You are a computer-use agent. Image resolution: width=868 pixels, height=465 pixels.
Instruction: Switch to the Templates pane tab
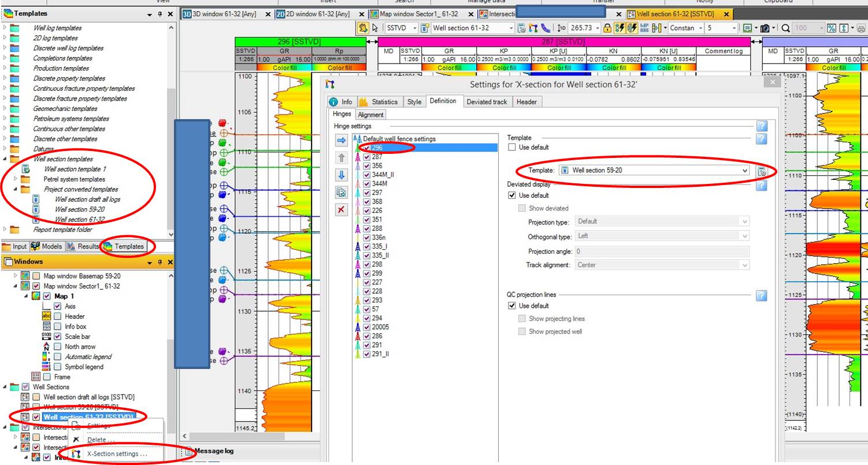click(x=124, y=246)
